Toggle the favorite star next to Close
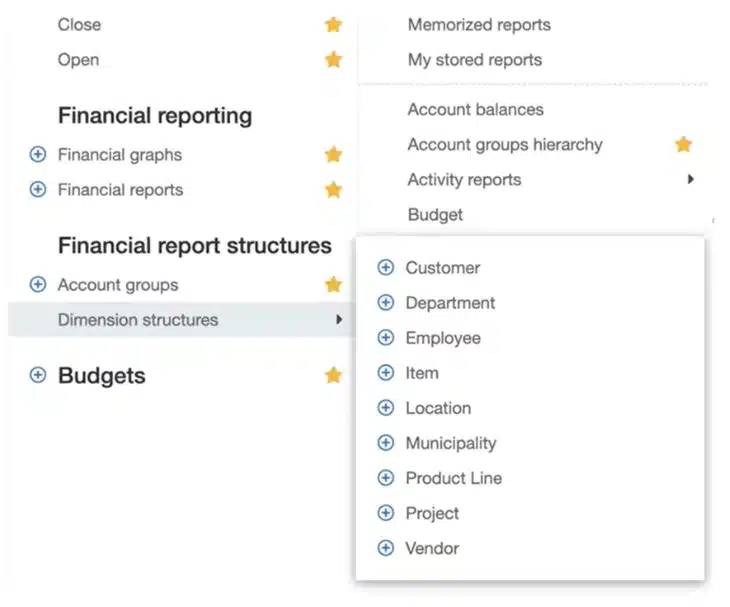The image size is (730, 607). point(333,25)
